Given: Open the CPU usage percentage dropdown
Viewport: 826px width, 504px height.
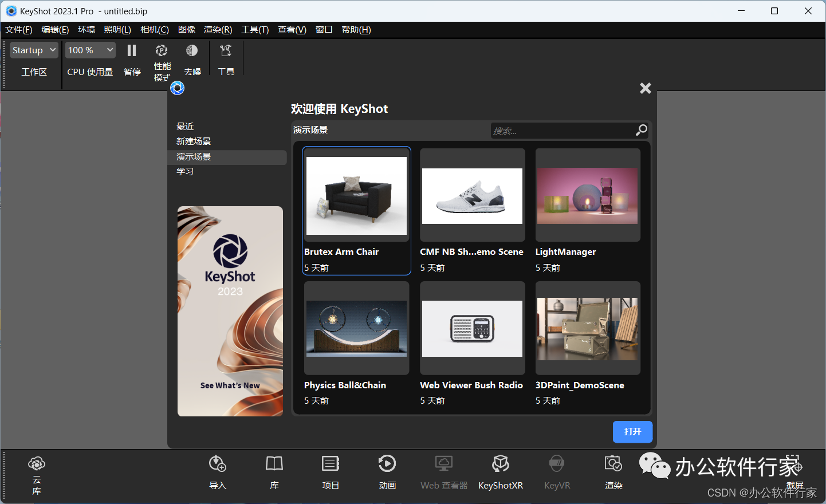Looking at the screenshot, I should [x=90, y=50].
